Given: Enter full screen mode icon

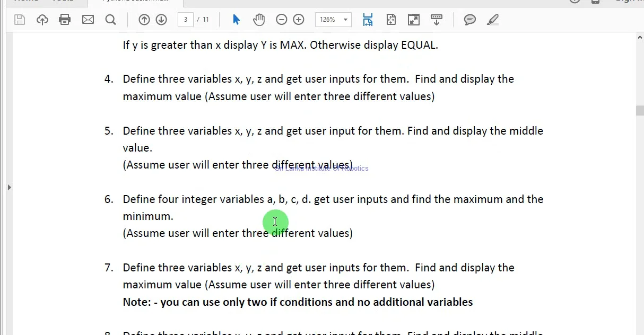Looking at the screenshot, I should tap(413, 20).
